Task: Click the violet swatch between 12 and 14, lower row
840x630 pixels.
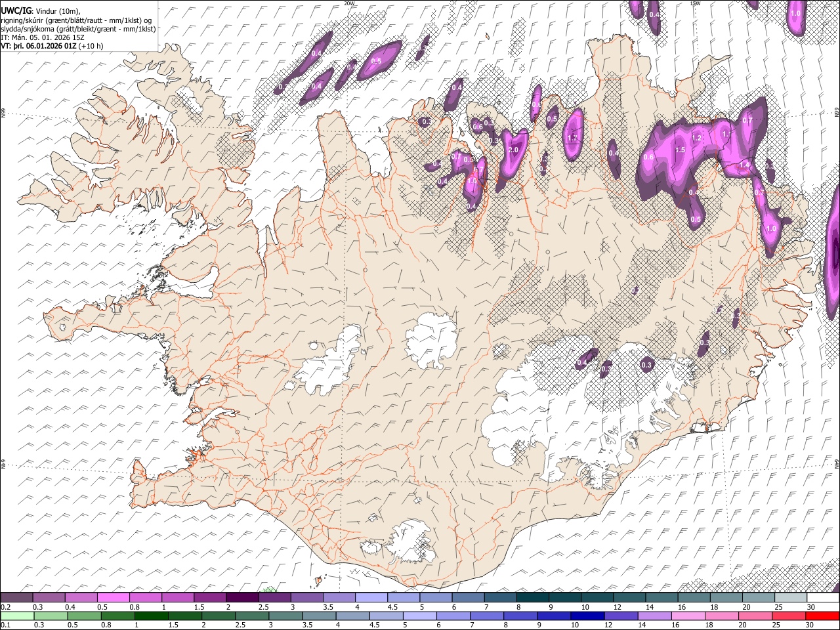Action: point(621,616)
